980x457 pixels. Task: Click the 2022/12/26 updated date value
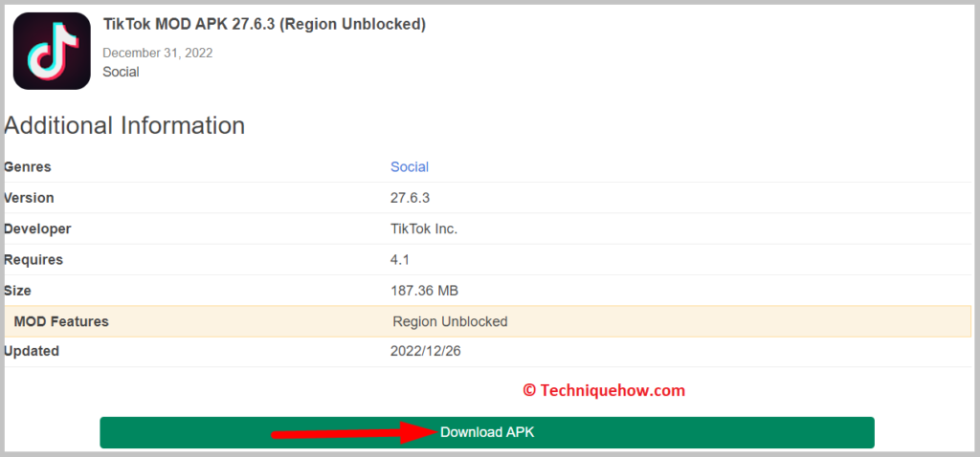[x=425, y=351]
